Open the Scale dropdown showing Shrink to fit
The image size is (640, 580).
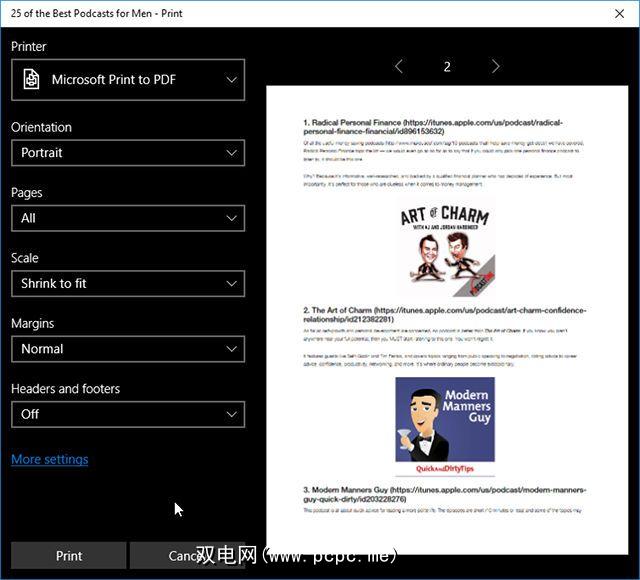click(128, 283)
